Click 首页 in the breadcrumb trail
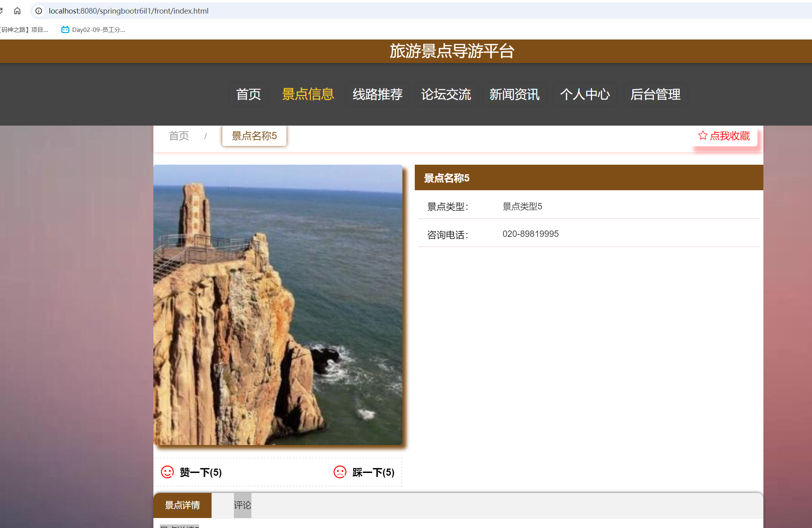Viewport: 812px width, 528px height. coord(178,136)
